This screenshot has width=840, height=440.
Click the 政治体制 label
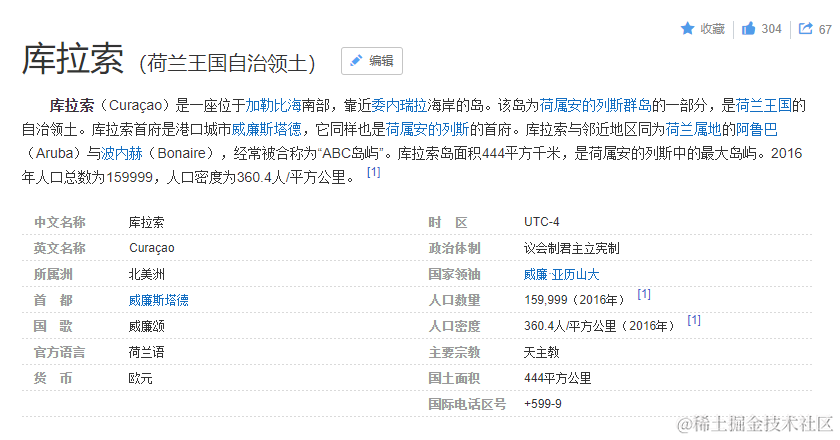454,248
